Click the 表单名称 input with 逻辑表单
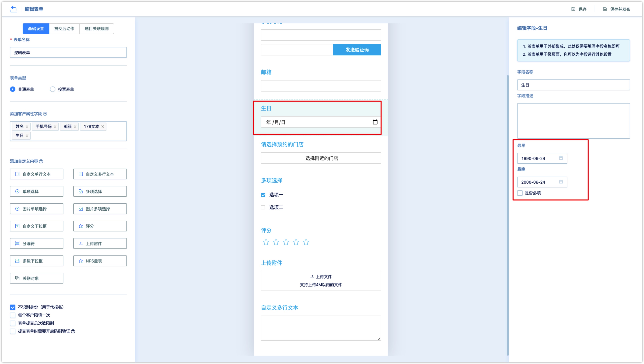 click(68, 52)
